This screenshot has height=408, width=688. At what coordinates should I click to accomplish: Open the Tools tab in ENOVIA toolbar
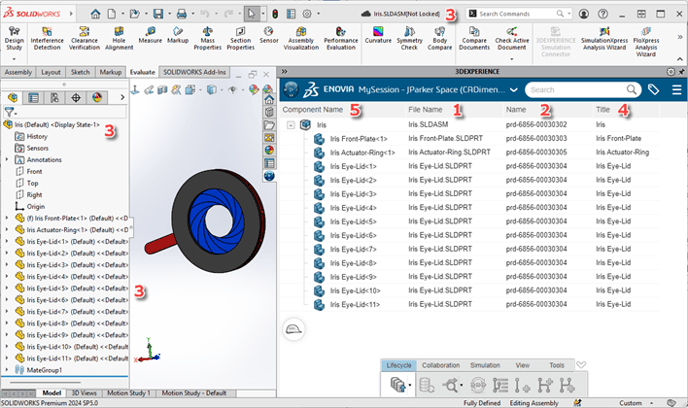pyautogui.click(x=556, y=365)
